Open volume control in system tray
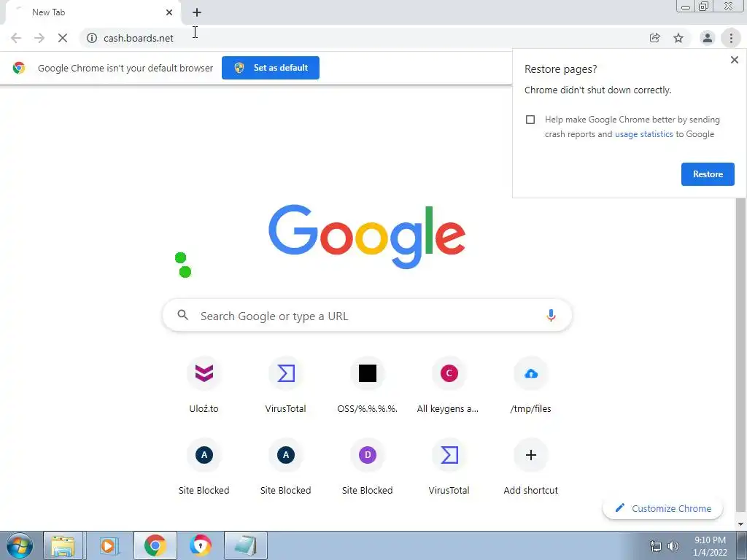Viewport: 747px width, 560px height. [673, 546]
